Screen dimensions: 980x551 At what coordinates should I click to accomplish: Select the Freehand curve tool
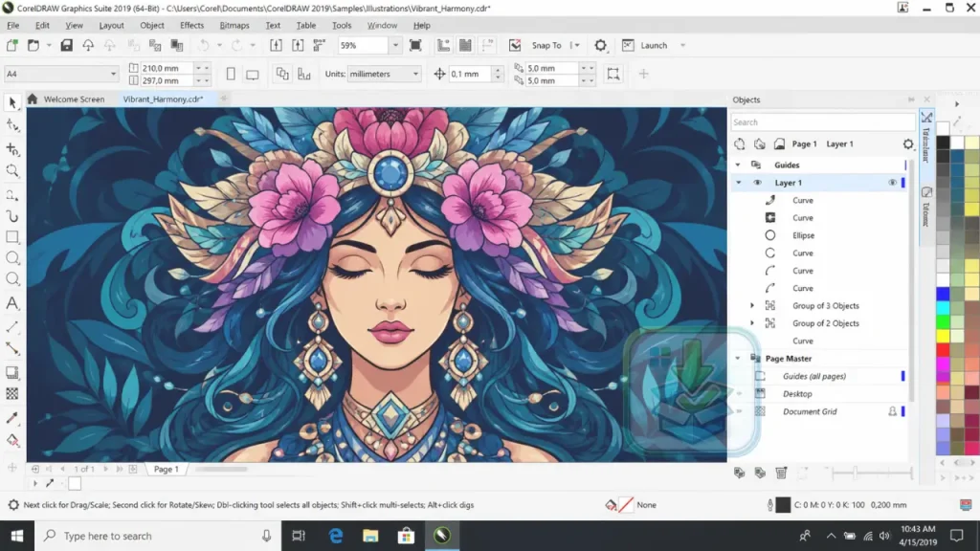12,195
